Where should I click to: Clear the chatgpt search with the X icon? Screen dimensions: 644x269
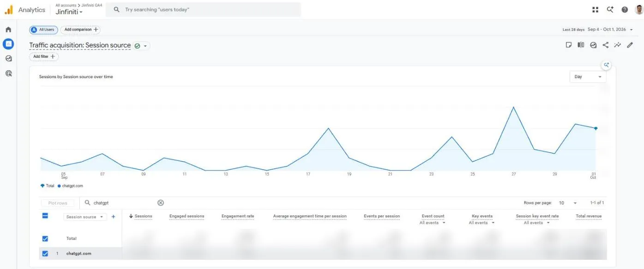[161, 202]
